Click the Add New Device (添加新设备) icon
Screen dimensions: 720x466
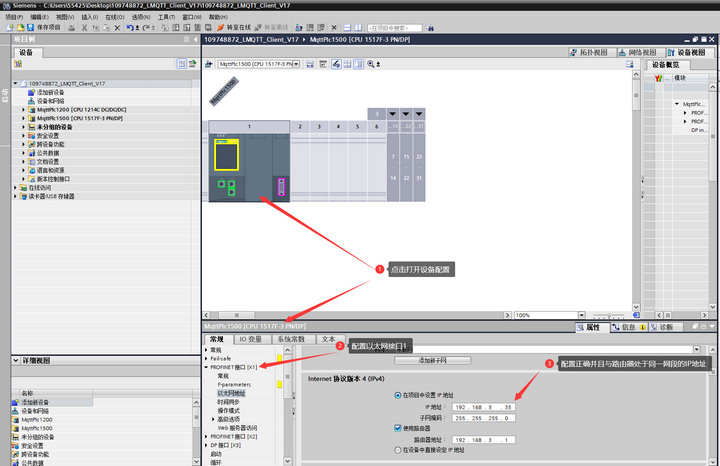tap(31, 91)
